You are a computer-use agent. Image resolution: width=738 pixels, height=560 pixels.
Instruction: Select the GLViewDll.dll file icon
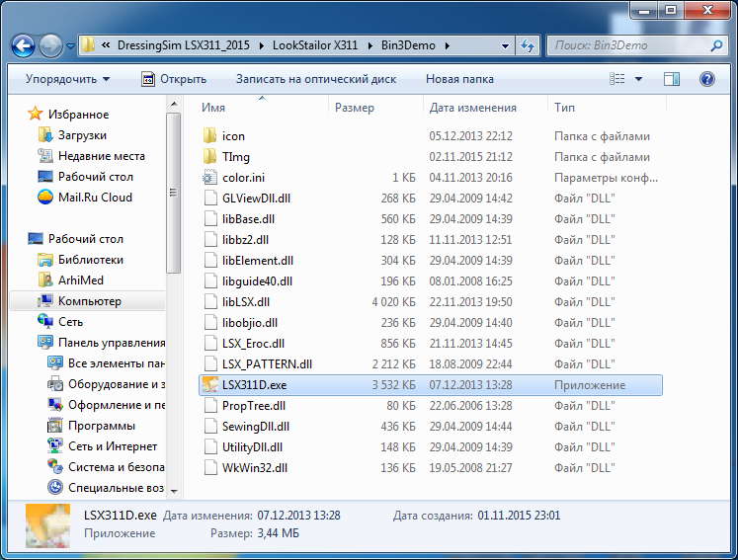209,199
